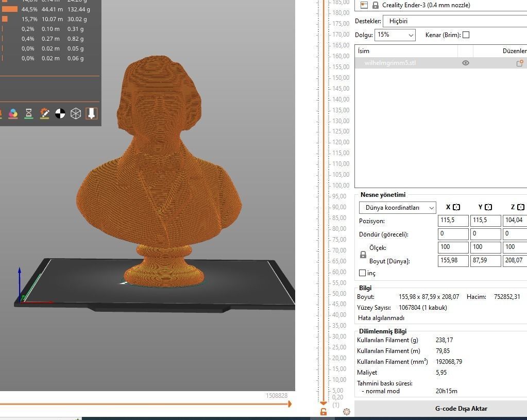Click the Y axis mirror icon

tap(488, 207)
